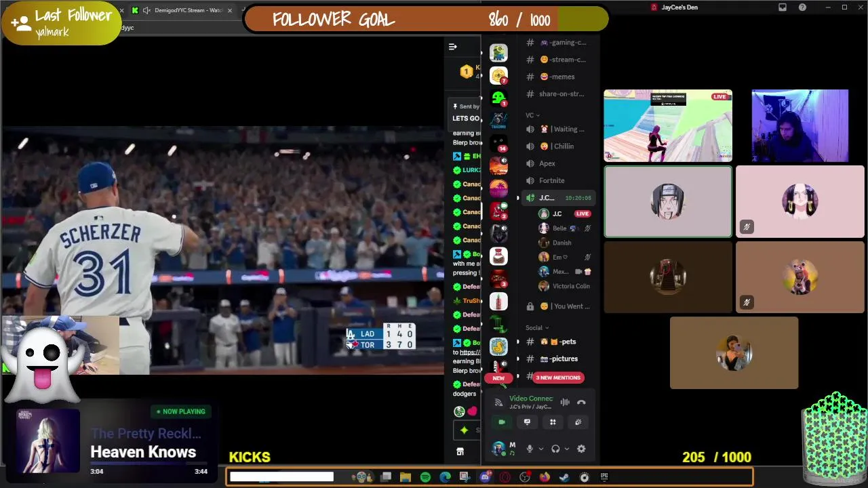The width and height of the screenshot is (868, 488).
Task: Open the sriracha bottle server icon
Action: point(498,301)
